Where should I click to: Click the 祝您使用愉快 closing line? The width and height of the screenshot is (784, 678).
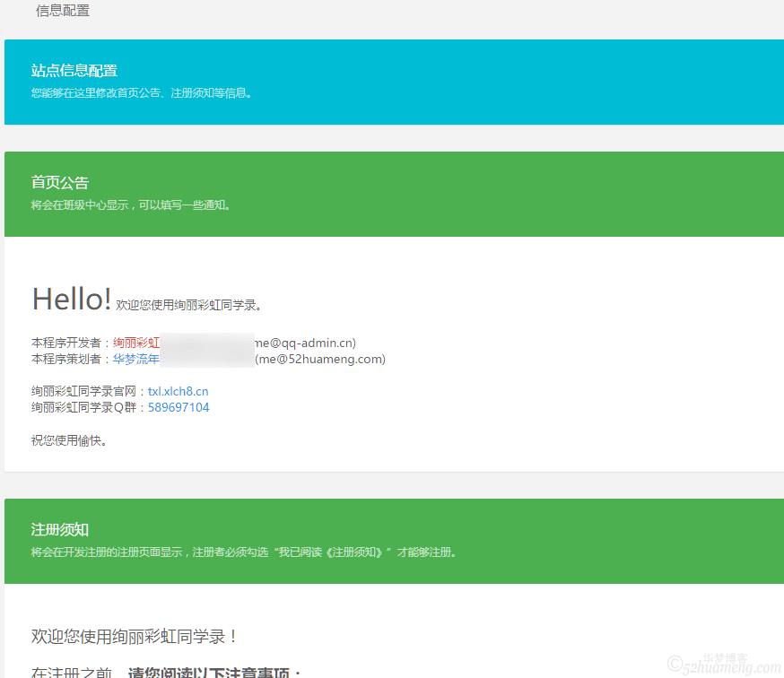[70, 440]
